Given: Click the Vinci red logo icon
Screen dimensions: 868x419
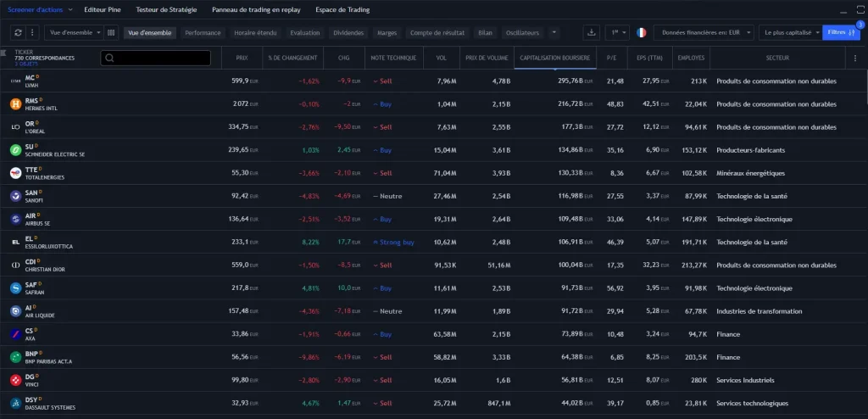Looking at the screenshot, I should [15, 380].
